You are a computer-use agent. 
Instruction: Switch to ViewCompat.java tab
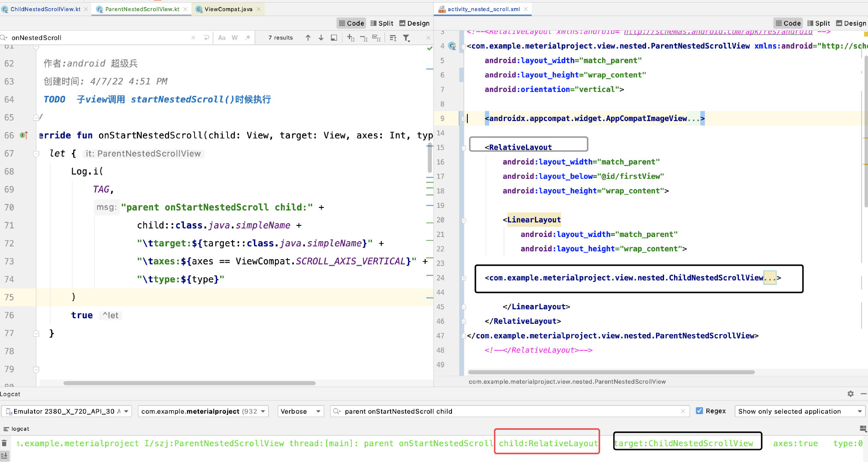228,9
